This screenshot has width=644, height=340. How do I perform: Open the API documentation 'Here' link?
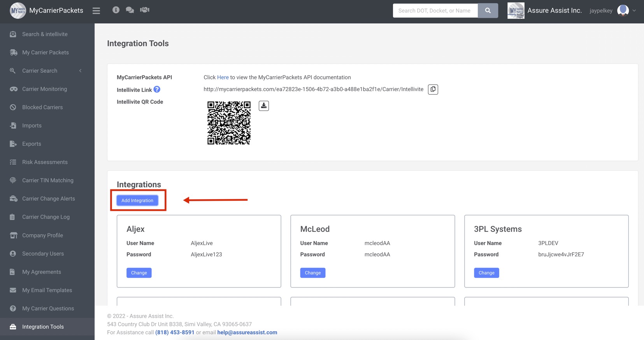223,77
